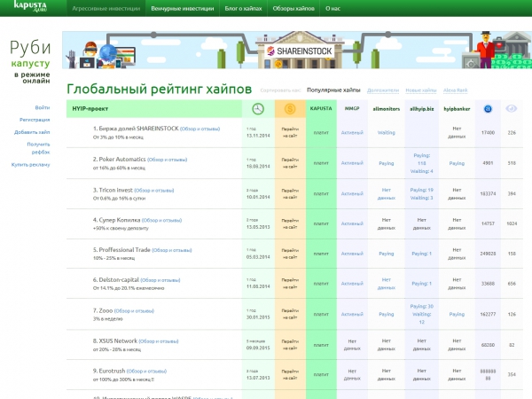Viewport: 532px width, 399px height.
Task: Click allhyip.biz Paying: 1 for Proffessional Trade
Action: [x=422, y=254]
